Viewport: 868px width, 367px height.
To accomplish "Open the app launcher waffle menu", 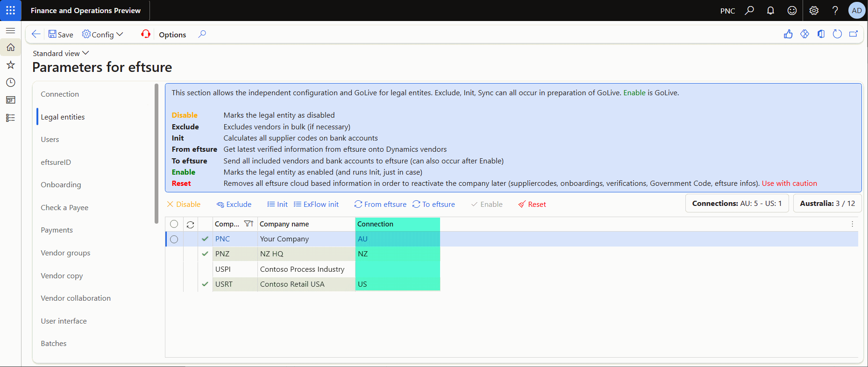I will coord(10,10).
